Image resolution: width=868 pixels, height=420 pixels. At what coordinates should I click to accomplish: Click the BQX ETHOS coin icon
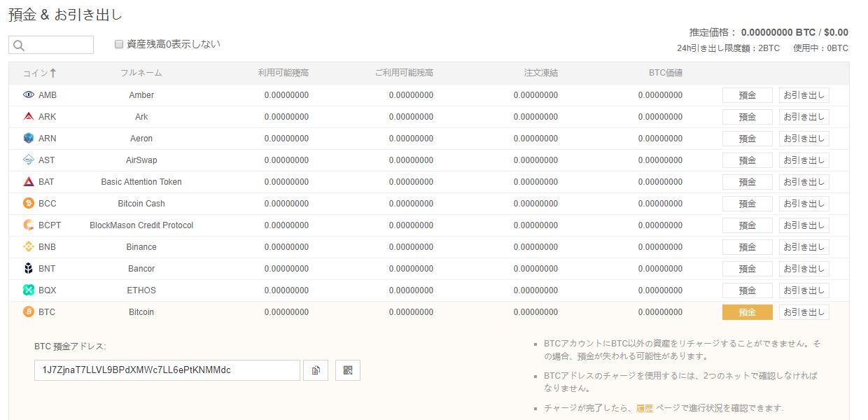[29, 290]
